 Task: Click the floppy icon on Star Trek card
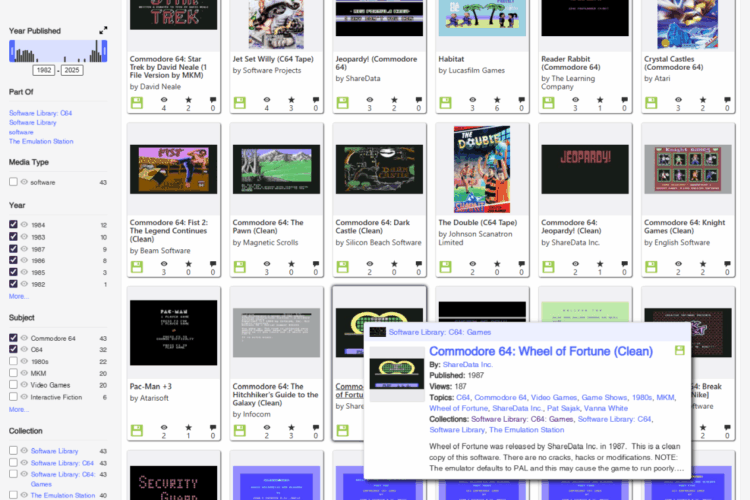[137, 103]
